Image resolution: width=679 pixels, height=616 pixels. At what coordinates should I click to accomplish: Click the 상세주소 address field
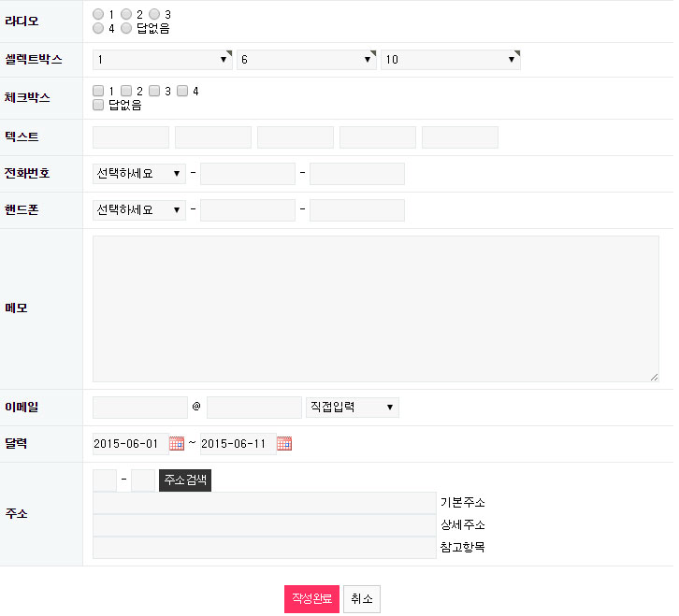pyautogui.click(x=264, y=525)
